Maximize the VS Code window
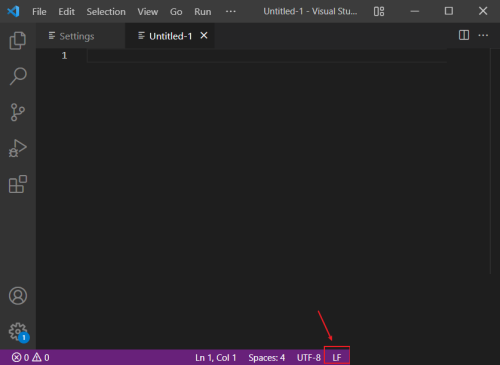Image resolution: width=500 pixels, height=365 pixels. point(449,11)
